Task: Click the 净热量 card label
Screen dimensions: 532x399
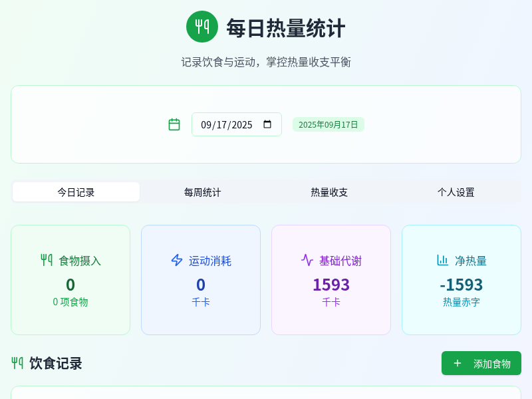Action: tap(471, 261)
